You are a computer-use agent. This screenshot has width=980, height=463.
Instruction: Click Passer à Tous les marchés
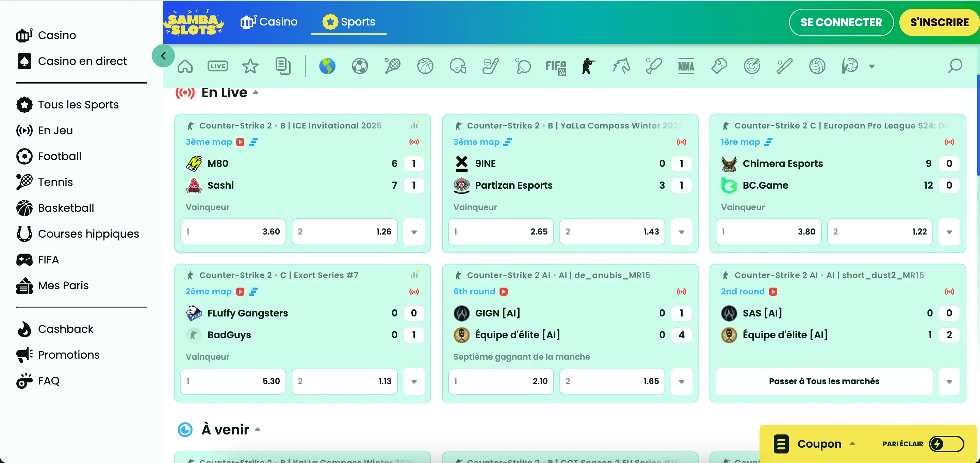pyautogui.click(x=823, y=381)
